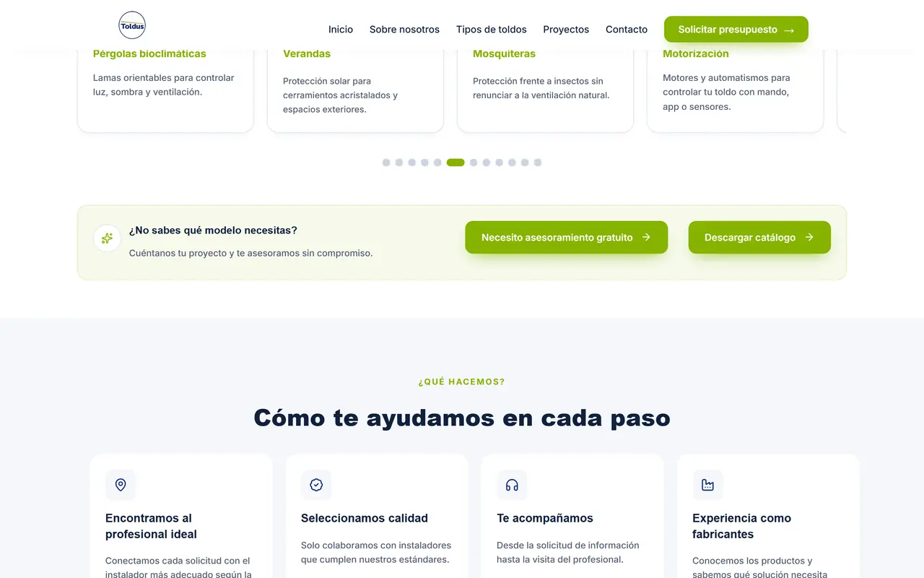
Task: Open the Sobre nosotros page
Action: point(404,30)
